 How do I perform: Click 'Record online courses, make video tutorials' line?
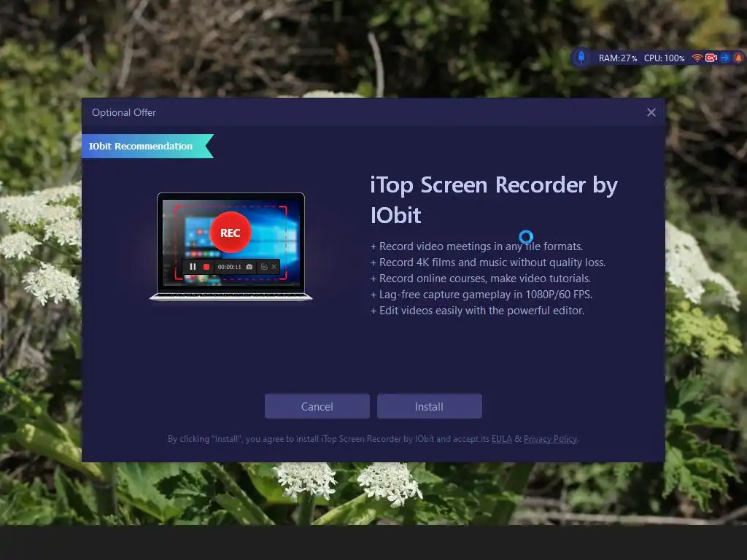point(481,279)
